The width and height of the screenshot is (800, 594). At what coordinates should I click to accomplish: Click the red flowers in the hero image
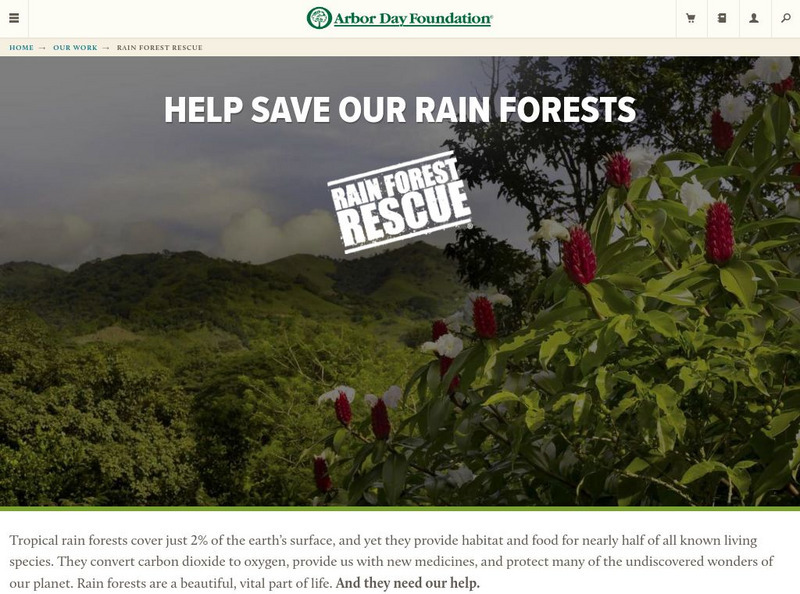pos(579,255)
